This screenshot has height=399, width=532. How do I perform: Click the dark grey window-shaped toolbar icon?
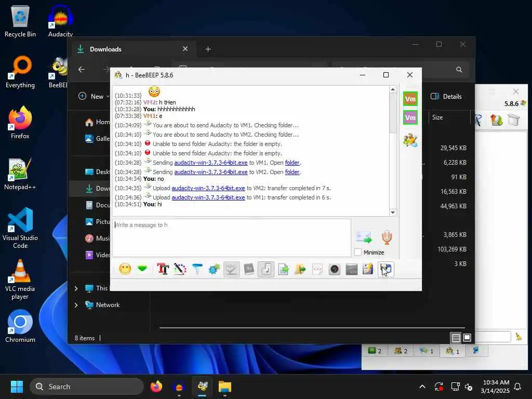(x=352, y=270)
